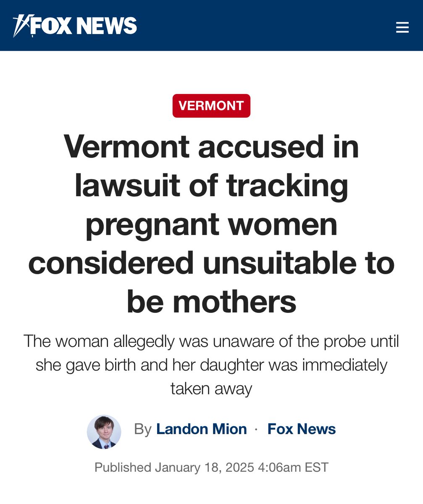Follow the Fox News byline link
Screen dimensions: 423x504
pos(301,429)
